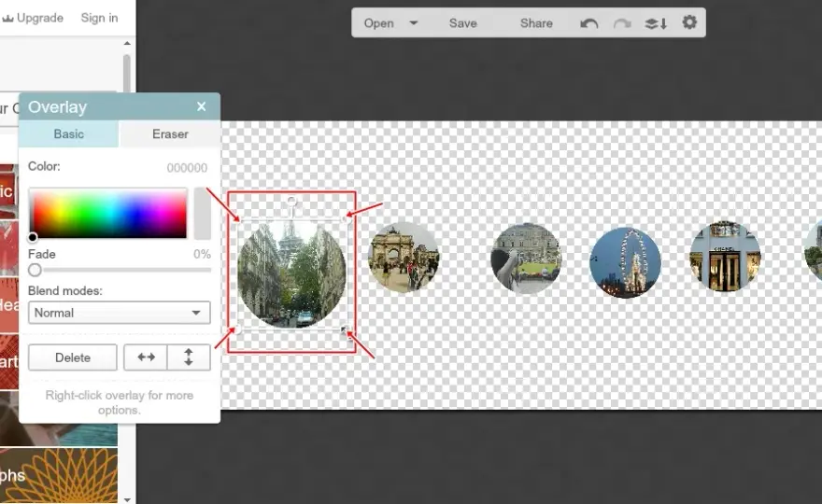
Task: Click the redo arrow icon
Action: 622,23
